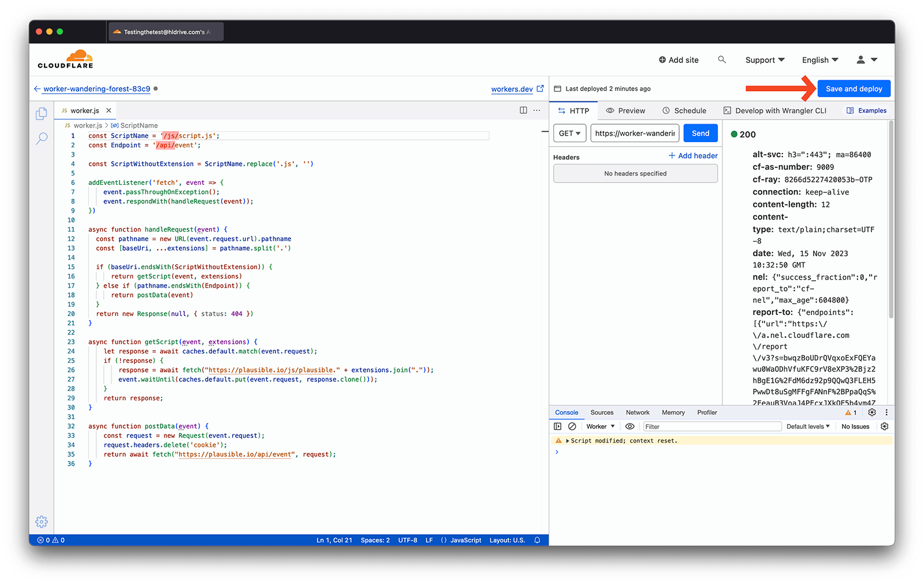Open console settings gear icon
The width and height of the screenshot is (924, 584).
[x=884, y=427]
